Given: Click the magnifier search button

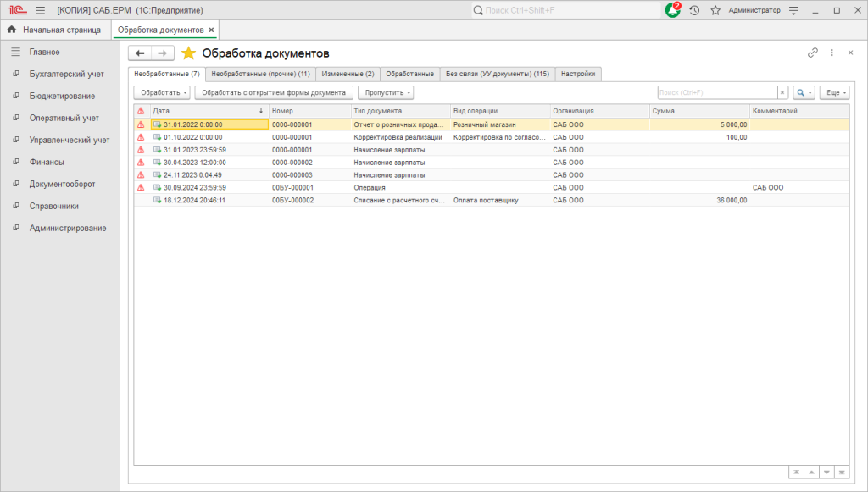Looking at the screenshot, I should click(x=804, y=92).
